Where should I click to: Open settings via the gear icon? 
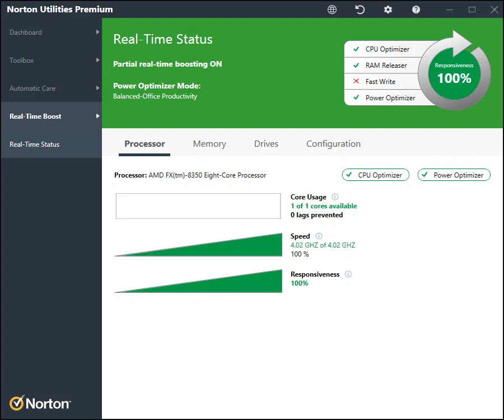(388, 10)
